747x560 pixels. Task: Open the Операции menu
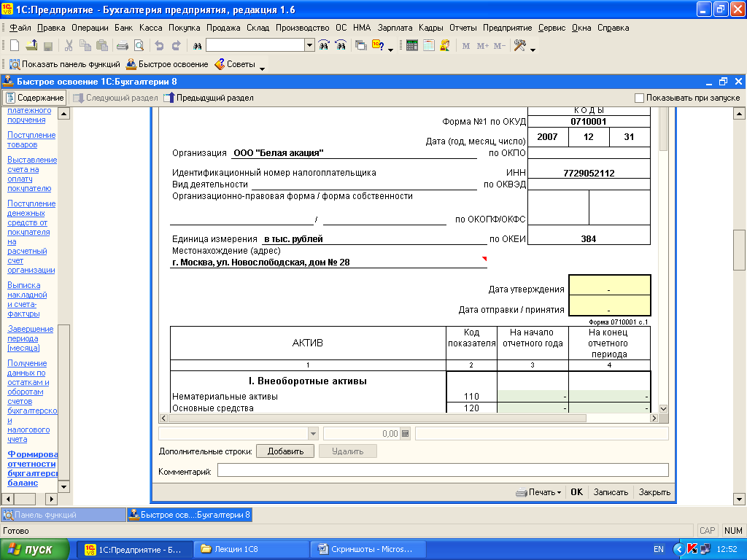click(90, 28)
